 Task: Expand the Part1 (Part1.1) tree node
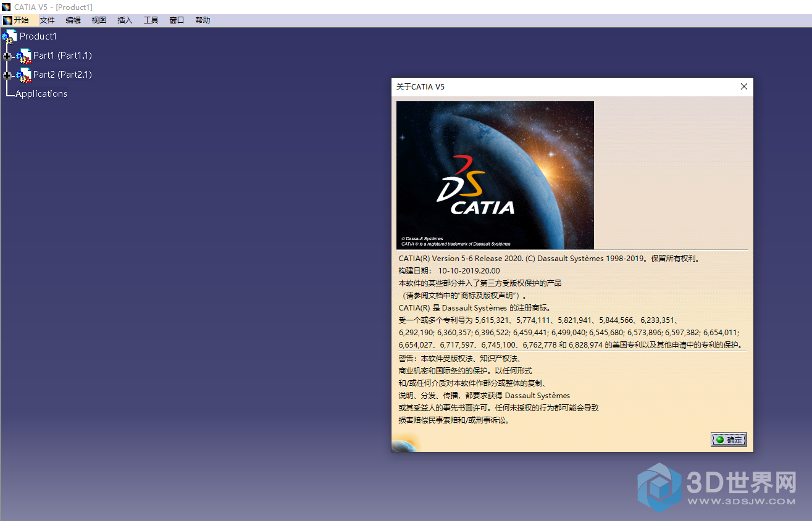point(7,56)
